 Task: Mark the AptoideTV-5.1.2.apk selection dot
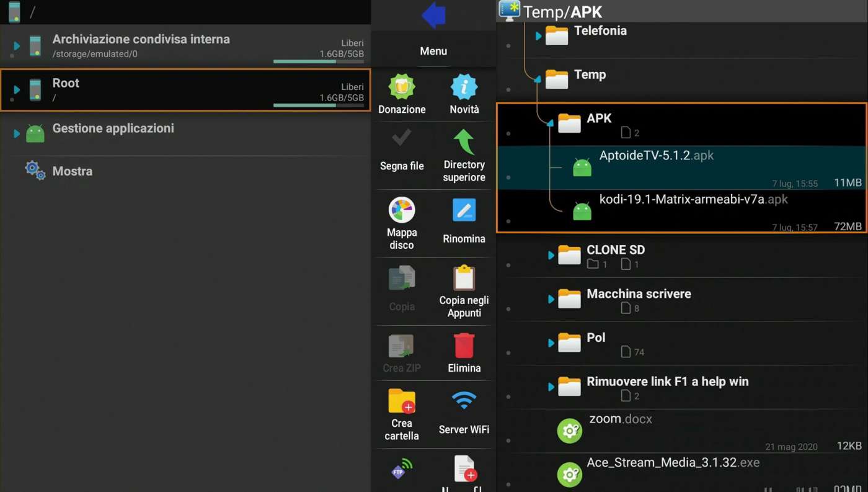click(508, 177)
